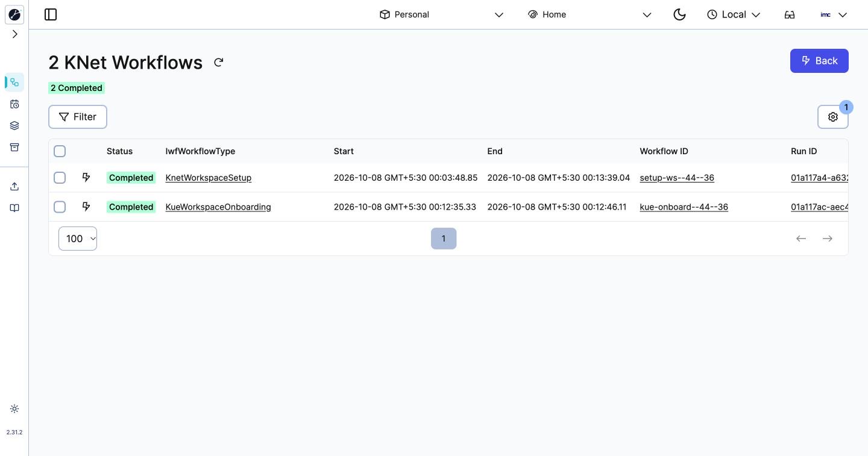The width and height of the screenshot is (868, 456).
Task: Select page 1 in pagination
Action: pos(444,239)
